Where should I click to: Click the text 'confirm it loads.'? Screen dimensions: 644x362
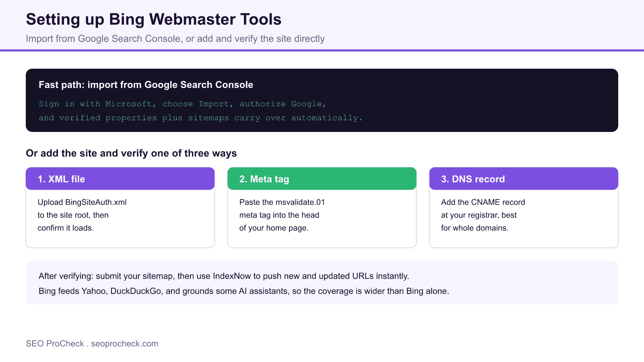click(66, 228)
